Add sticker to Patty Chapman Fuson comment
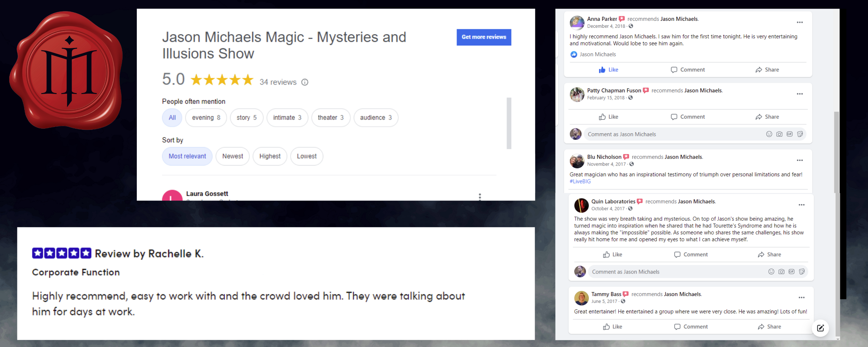This screenshot has height=347, width=868. click(800, 134)
